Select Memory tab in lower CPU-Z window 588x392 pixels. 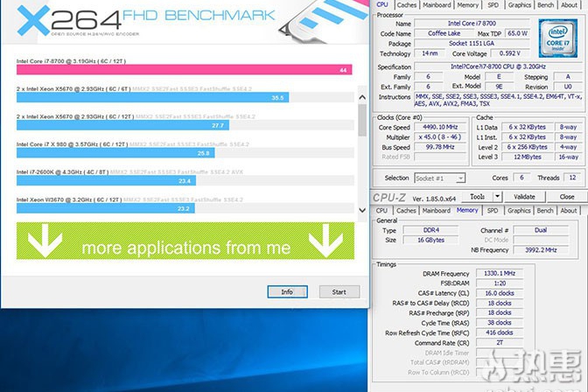pyautogui.click(x=467, y=210)
